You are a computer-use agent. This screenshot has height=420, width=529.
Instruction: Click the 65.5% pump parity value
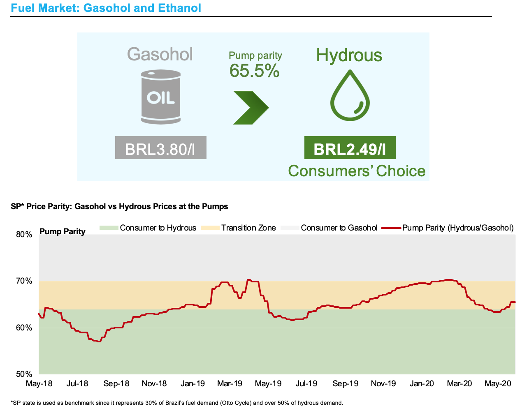(x=255, y=71)
